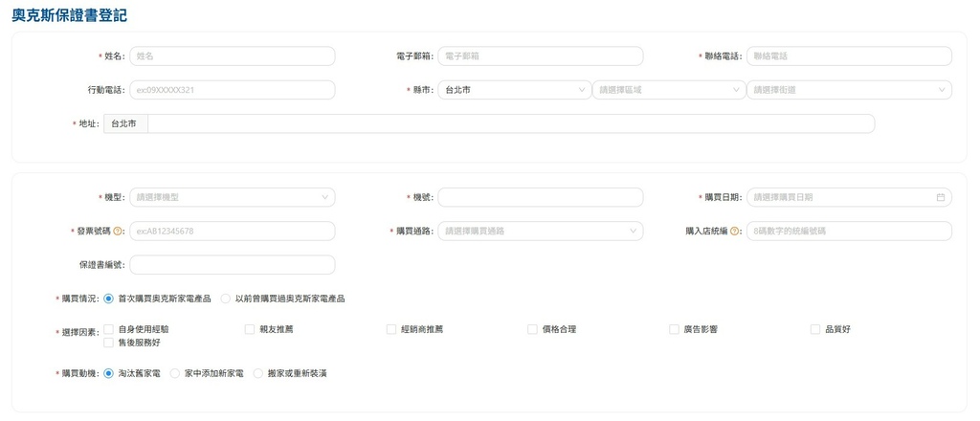The width and height of the screenshot is (980, 421).
Task: Click the 奧克斯保證書登記 page heading
Action: coord(69,15)
